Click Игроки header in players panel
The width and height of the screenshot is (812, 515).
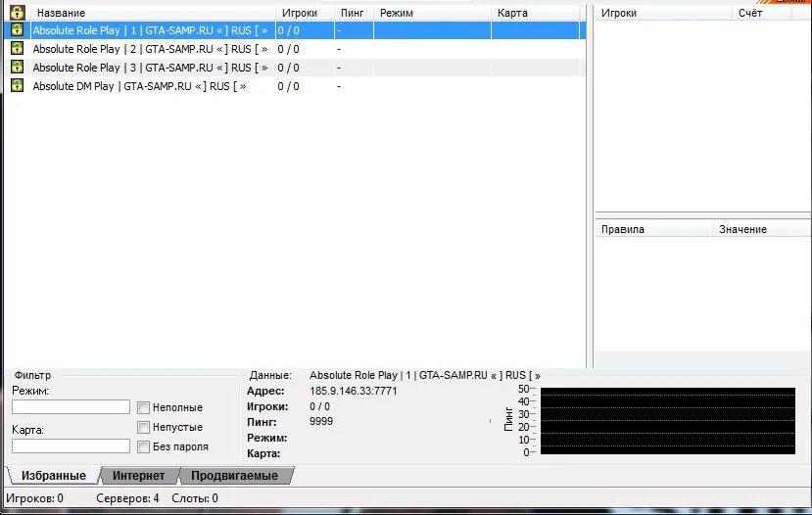[663, 13]
